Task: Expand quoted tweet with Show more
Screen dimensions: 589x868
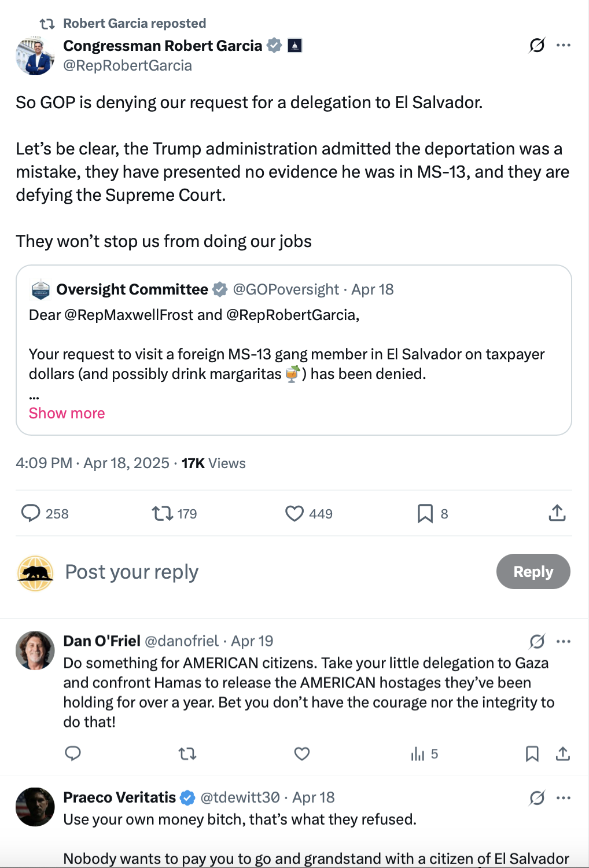Action: tap(67, 413)
